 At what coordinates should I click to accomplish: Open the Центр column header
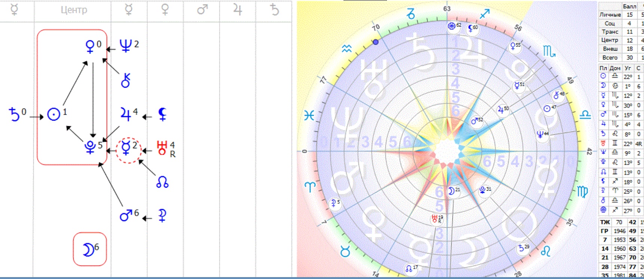click(74, 10)
